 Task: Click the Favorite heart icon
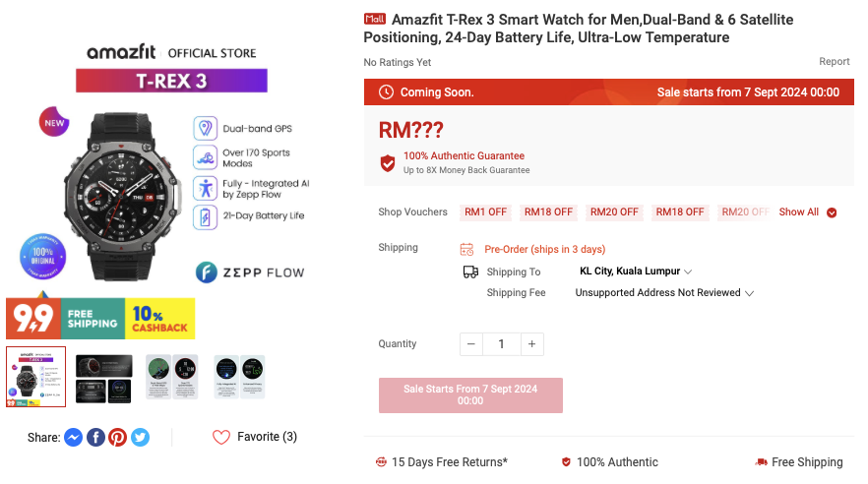tap(220, 438)
